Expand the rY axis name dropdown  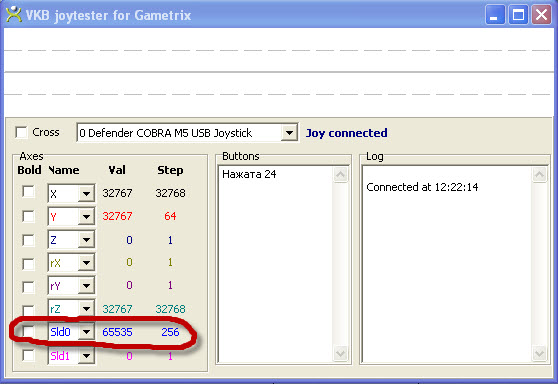(86, 286)
